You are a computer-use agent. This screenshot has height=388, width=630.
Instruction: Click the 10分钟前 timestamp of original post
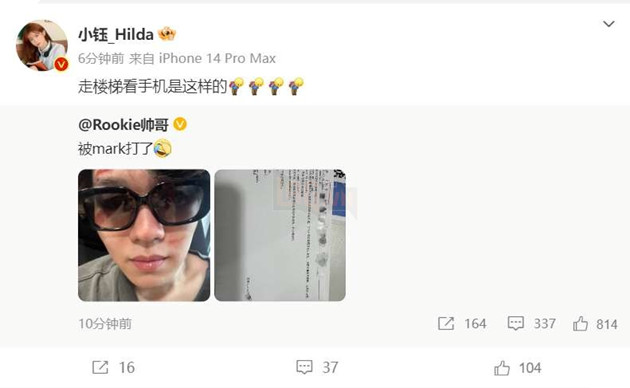pos(105,324)
